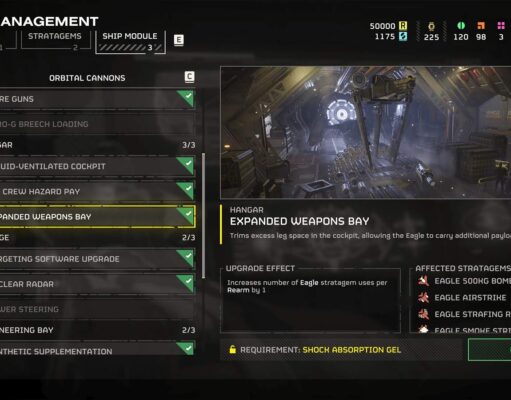511x400 pixels.
Task: Click the module list vertical scrollbar
Action: coord(203,216)
